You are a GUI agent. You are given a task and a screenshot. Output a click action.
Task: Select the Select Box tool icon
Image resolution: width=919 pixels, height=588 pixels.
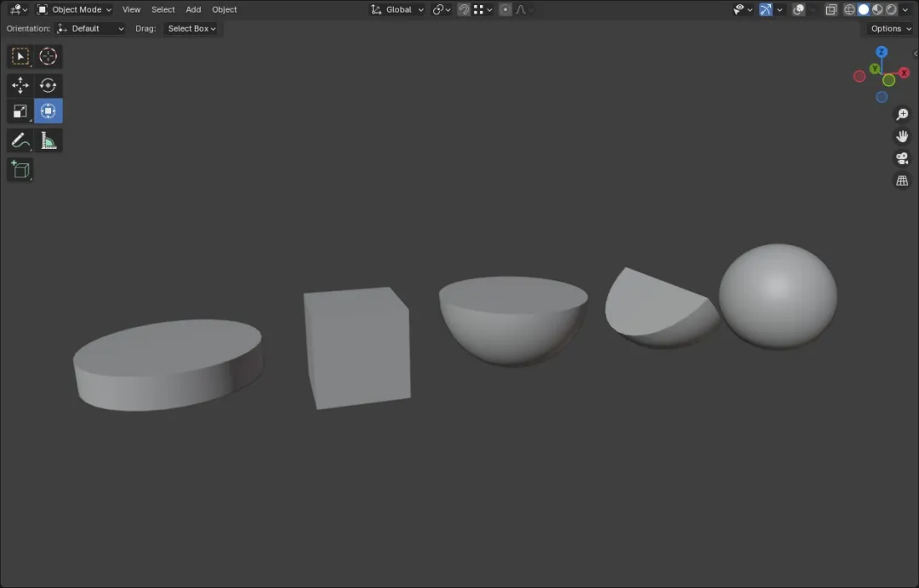pos(20,56)
